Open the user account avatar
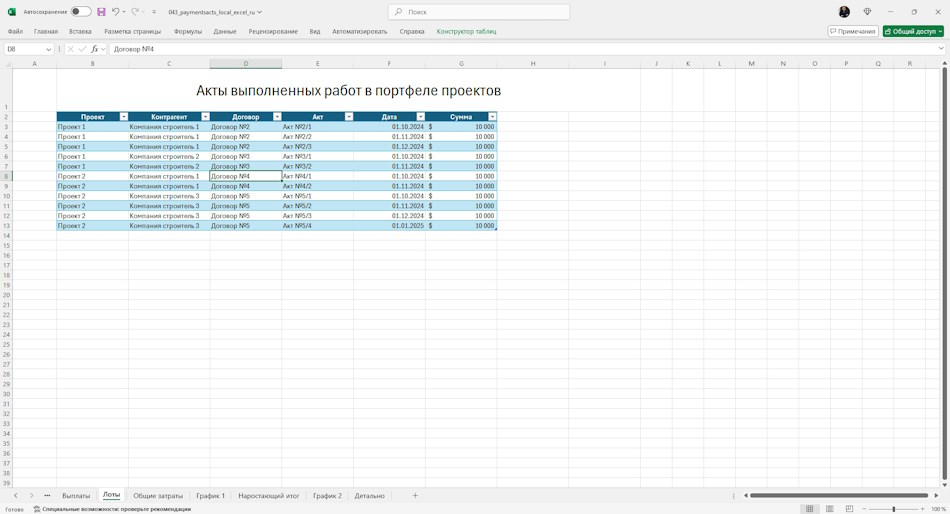 (x=844, y=12)
